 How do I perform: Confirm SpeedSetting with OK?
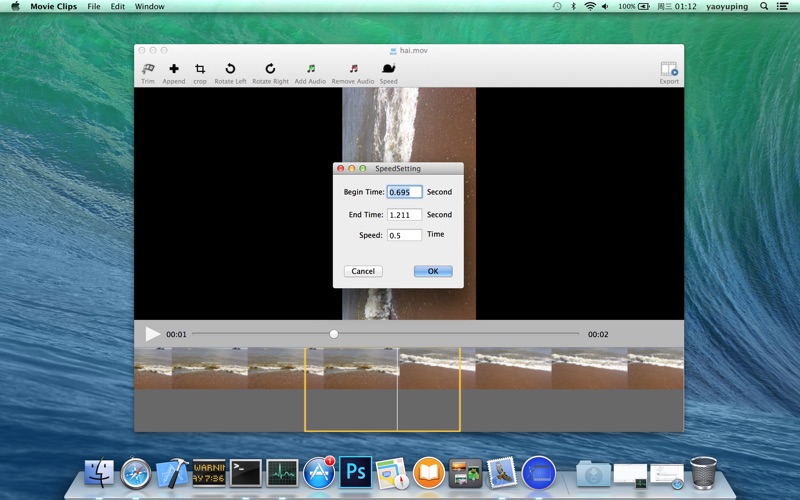point(433,271)
